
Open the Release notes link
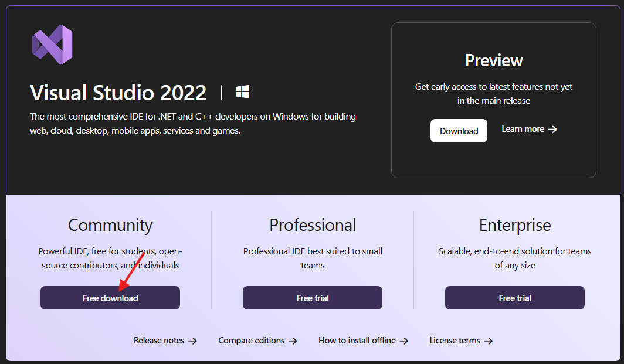click(x=165, y=341)
